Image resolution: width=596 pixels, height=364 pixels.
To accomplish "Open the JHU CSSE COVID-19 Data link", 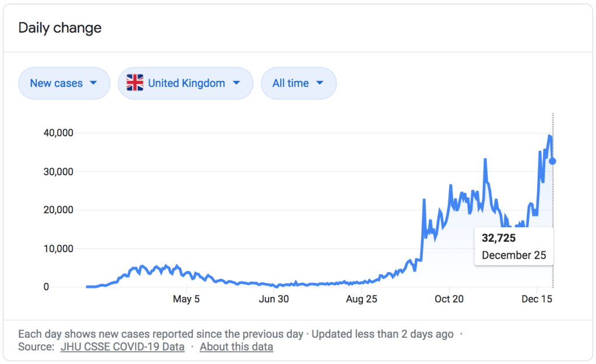I will point(122,347).
